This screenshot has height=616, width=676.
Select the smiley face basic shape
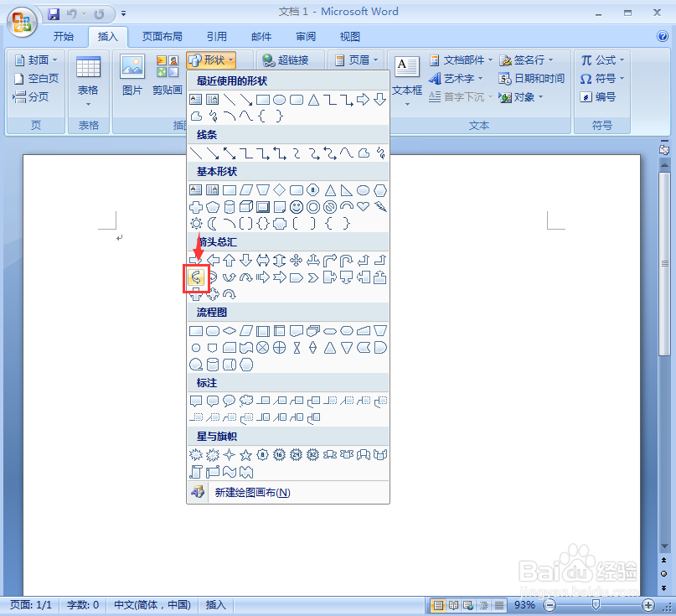[x=297, y=207]
